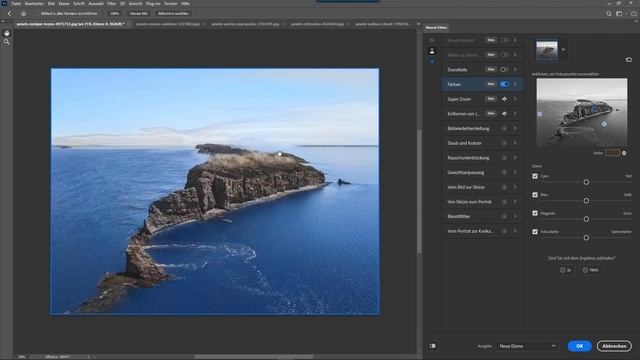Toggle the preview layout icon at bottom left of panel

433,346
